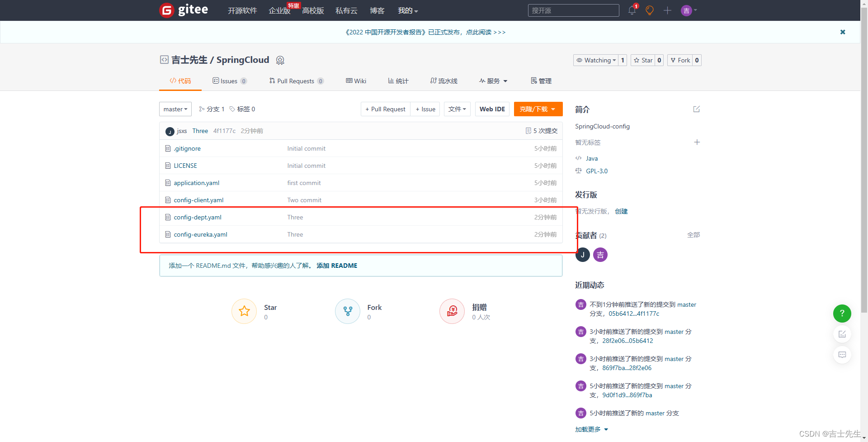The width and height of the screenshot is (868, 442).
Task: Open the Issues tab
Action: pyautogui.click(x=230, y=81)
